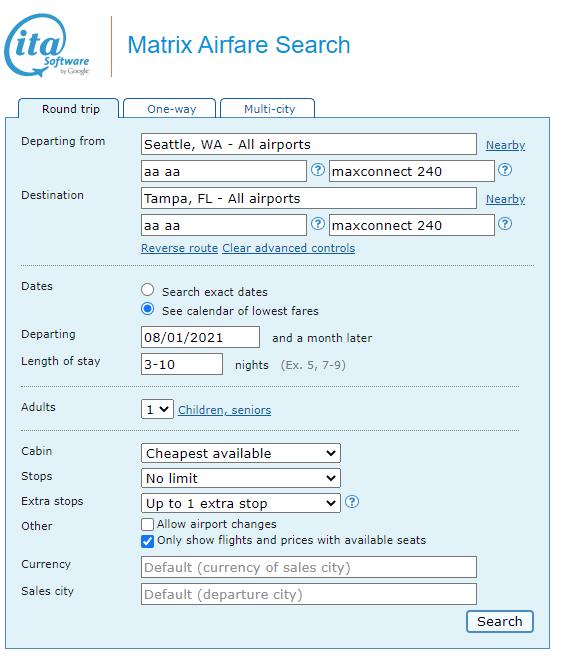Open help icon beside destination routing codes
This screenshot has width=569, height=667.
click(x=318, y=224)
